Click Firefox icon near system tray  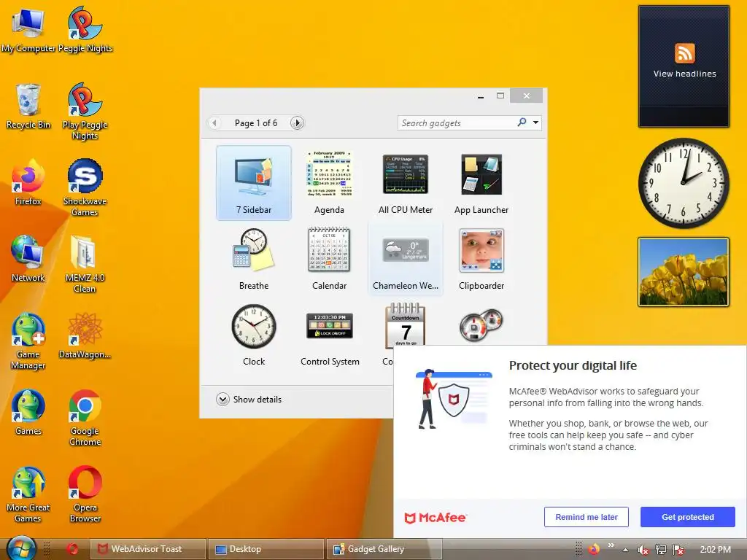click(x=594, y=549)
